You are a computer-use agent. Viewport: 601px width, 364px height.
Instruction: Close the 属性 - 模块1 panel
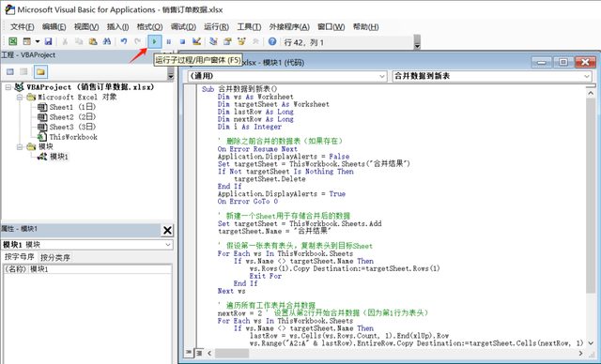tap(167, 230)
